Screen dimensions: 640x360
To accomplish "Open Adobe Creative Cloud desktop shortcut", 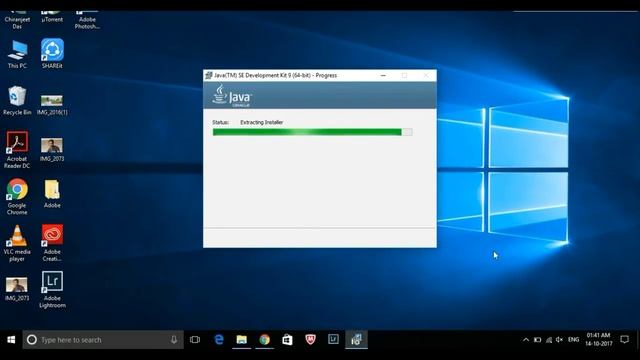I will click(52, 243).
